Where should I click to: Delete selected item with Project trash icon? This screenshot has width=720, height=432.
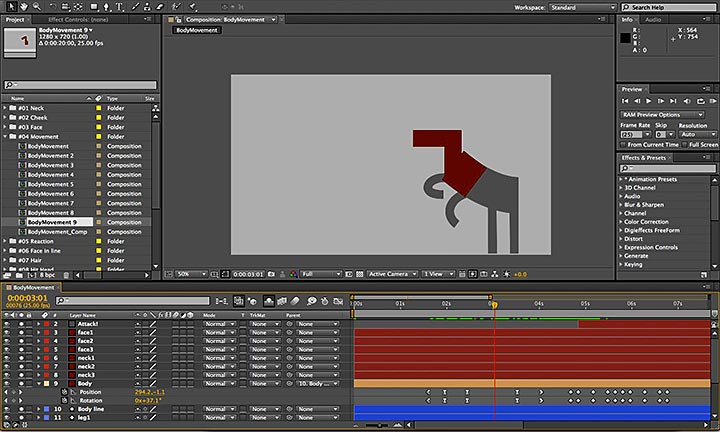(x=66, y=275)
